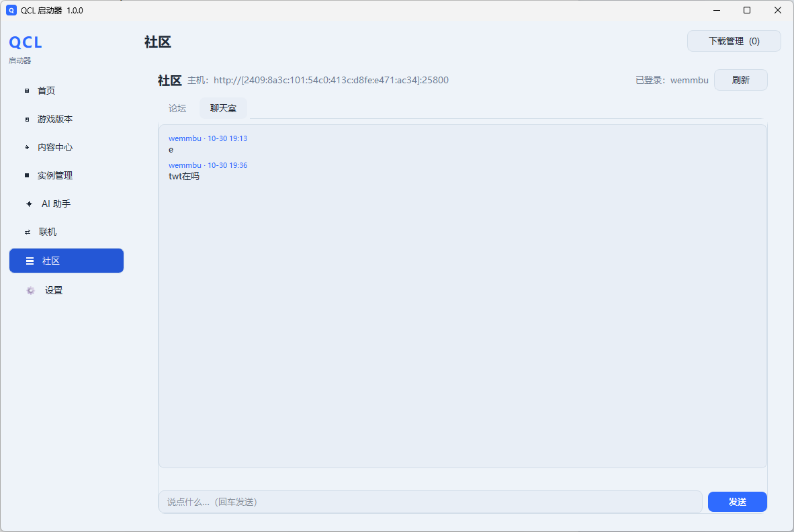The height and width of the screenshot is (532, 794).
Task: Open the AI 助手 page
Action: pos(67,204)
